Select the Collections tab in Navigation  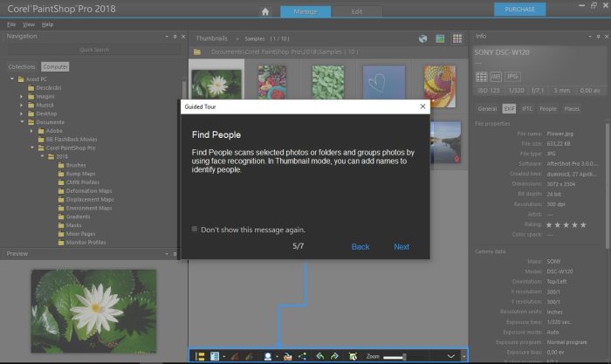click(22, 66)
